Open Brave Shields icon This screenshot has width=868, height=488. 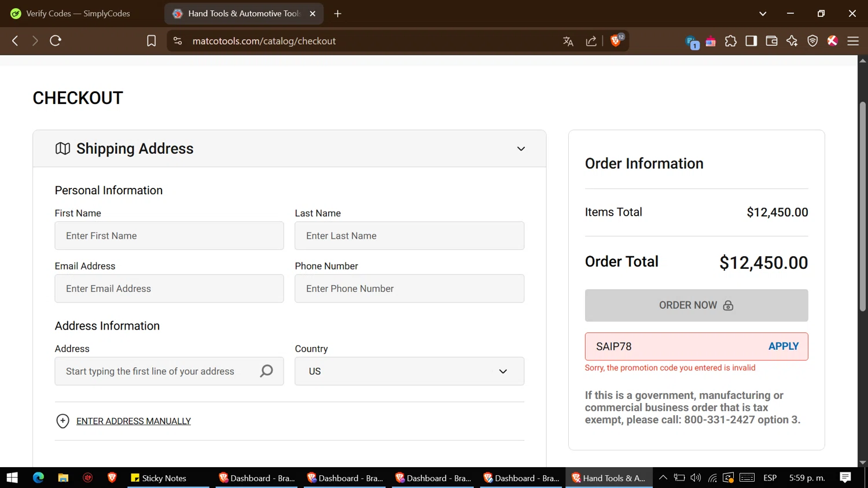617,40
